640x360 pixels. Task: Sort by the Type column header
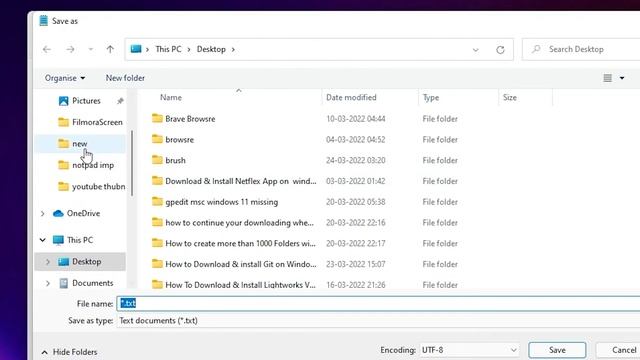click(431, 98)
